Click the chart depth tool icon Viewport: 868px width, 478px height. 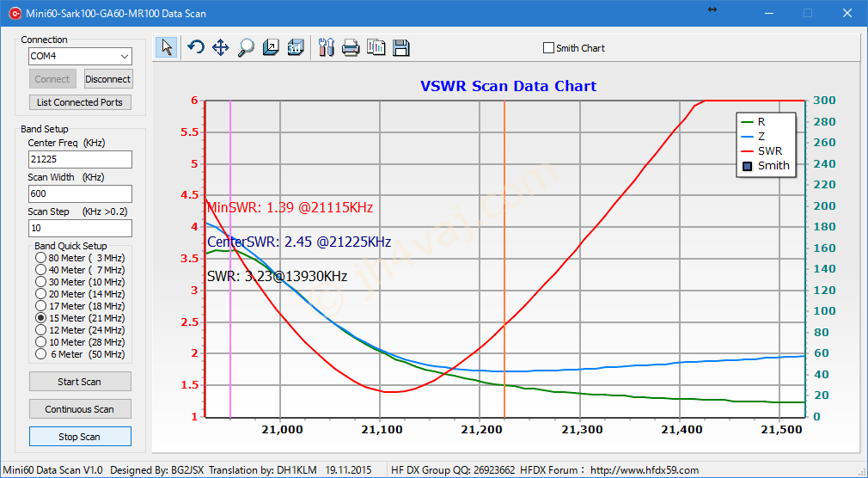pos(271,47)
